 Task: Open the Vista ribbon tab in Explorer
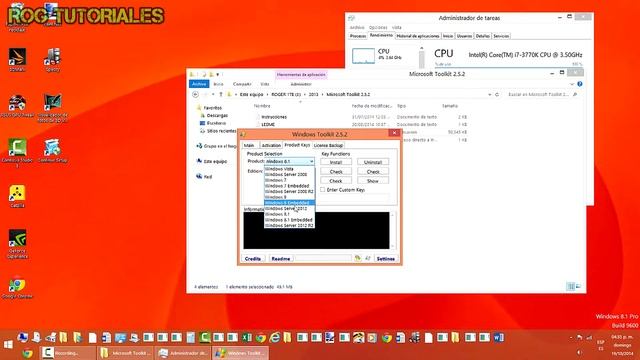(265, 84)
